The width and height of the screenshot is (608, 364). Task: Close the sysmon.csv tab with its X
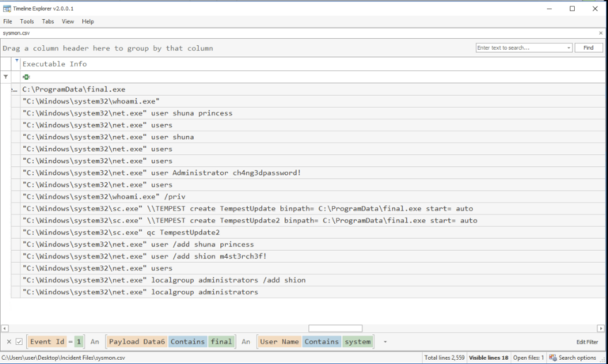coord(601,34)
